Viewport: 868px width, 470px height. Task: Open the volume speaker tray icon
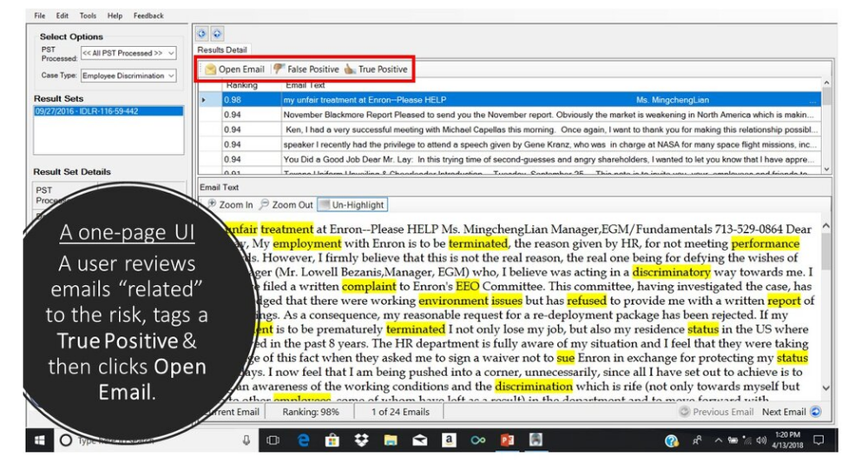(761, 440)
